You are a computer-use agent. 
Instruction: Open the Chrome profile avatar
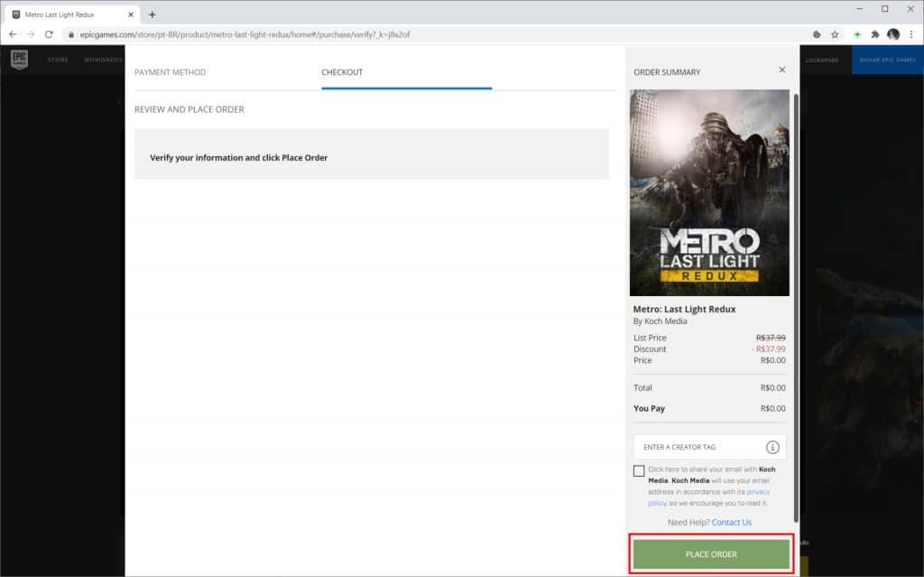(893, 35)
